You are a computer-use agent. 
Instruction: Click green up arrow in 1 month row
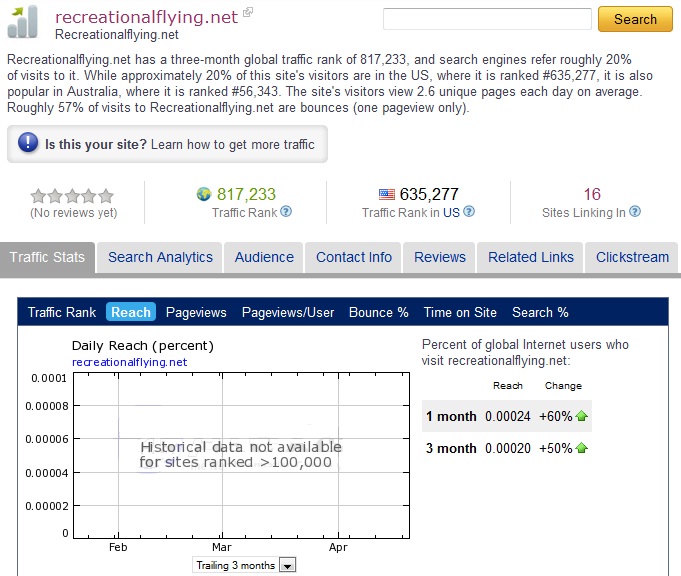point(582,416)
